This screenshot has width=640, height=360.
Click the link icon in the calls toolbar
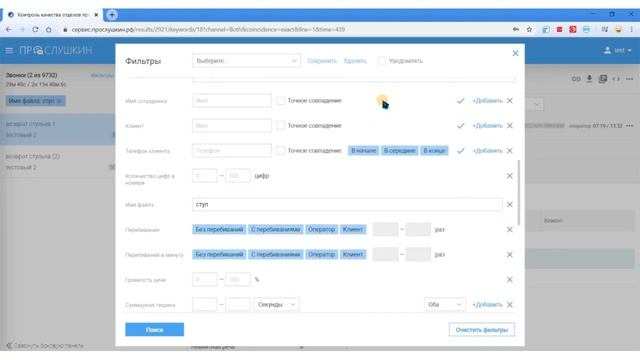(x=576, y=79)
